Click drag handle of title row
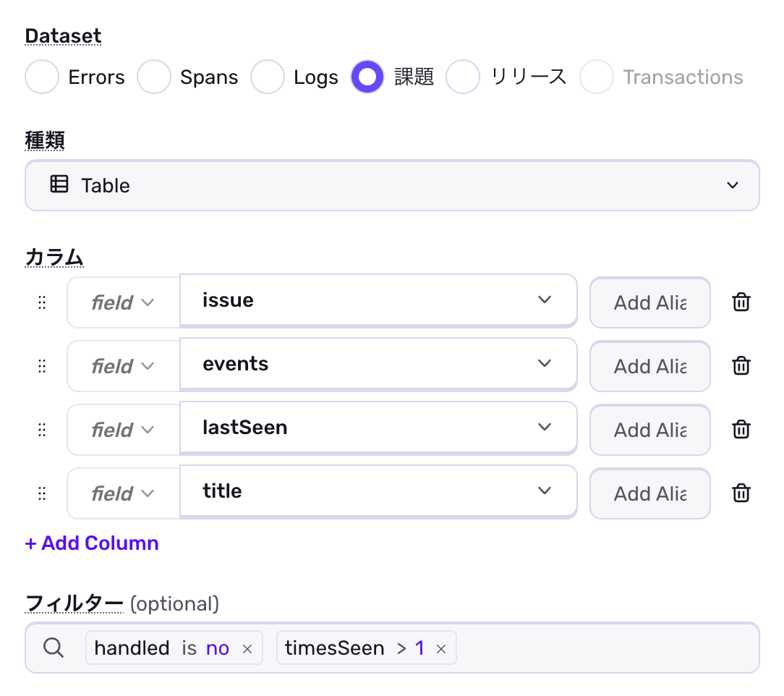Image resolution: width=784 pixels, height=696 pixels. point(42,493)
